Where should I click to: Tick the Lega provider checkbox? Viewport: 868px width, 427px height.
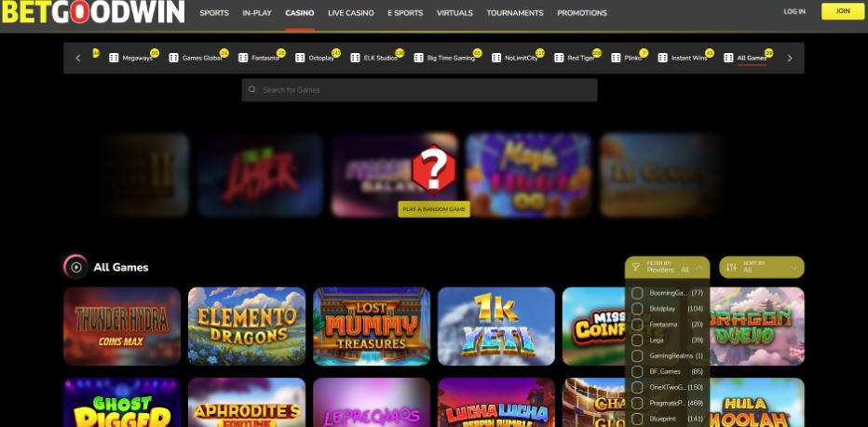[x=637, y=340]
